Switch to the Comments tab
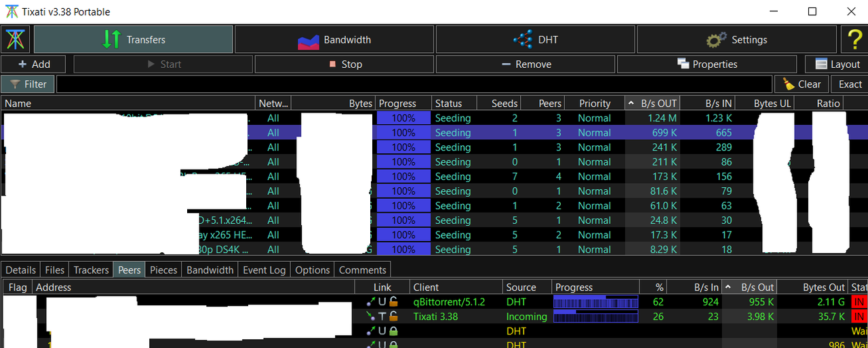Viewport: 868px width, 348px height. tap(363, 269)
